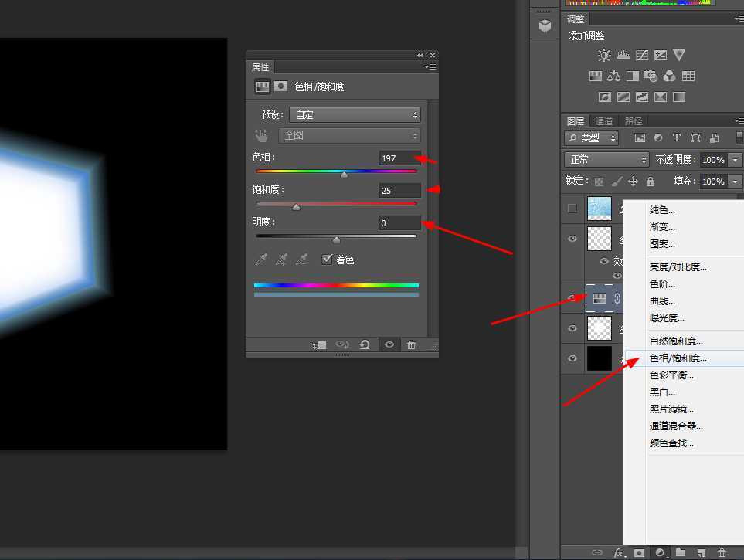Screen dimensions: 744x560
Task: Click the Brightness/Contrast adjustment icon
Action: tap(604, 55)
